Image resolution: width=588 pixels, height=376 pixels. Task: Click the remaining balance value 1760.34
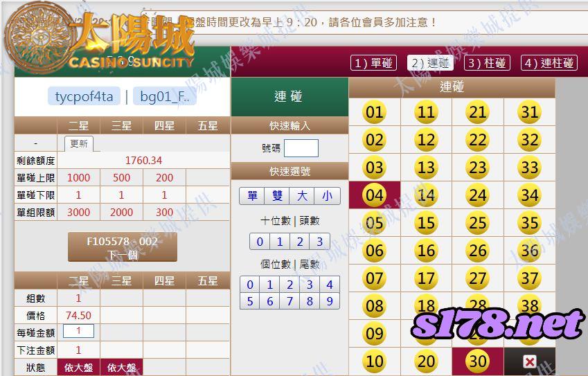click(143, 161)
